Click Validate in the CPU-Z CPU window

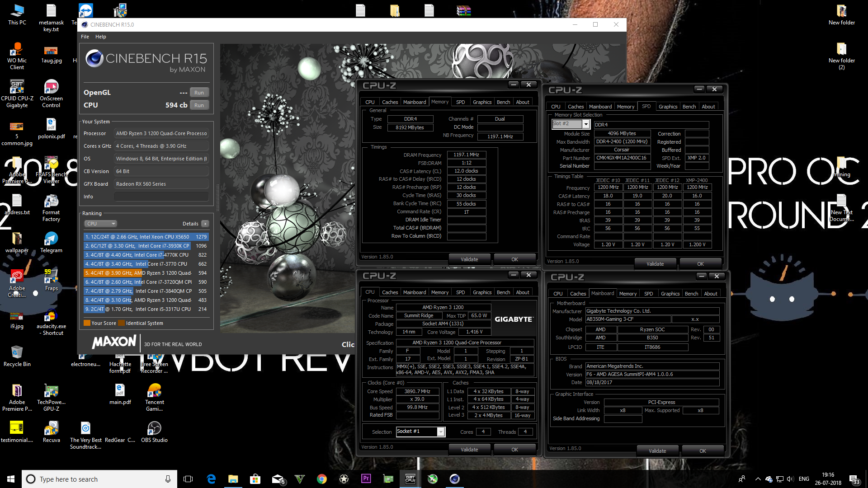469,450
